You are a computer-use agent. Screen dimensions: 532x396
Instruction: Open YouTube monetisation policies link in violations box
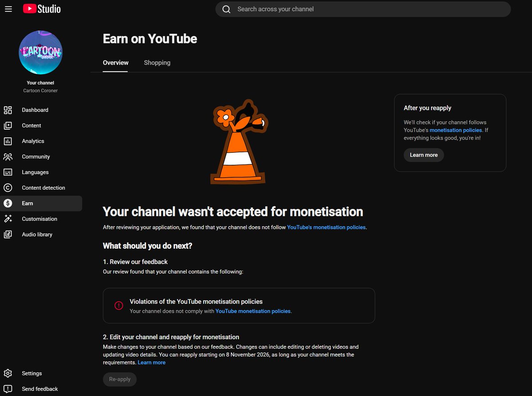point(253,311)
